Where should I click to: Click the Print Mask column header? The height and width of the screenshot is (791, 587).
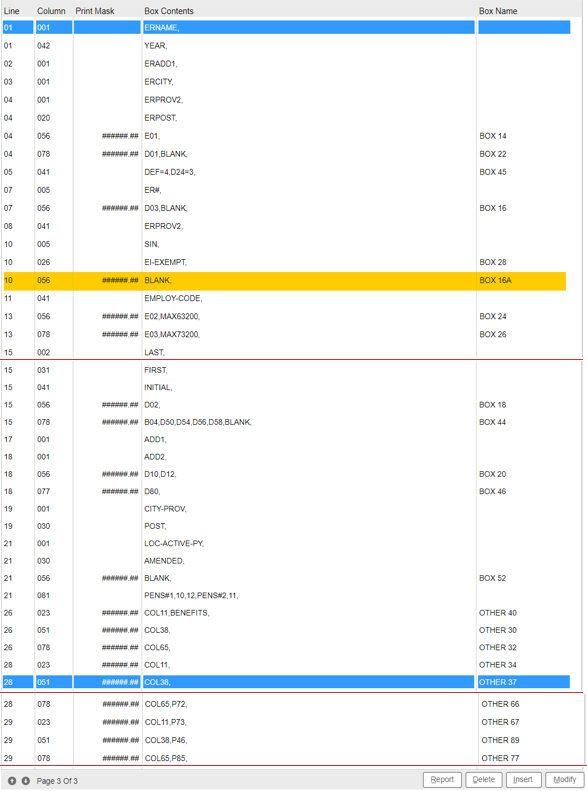(95, 11)
